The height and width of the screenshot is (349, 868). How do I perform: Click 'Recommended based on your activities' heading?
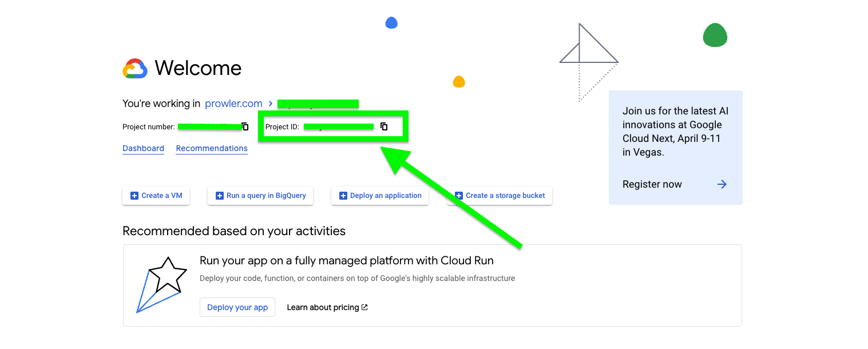[234, 231]
